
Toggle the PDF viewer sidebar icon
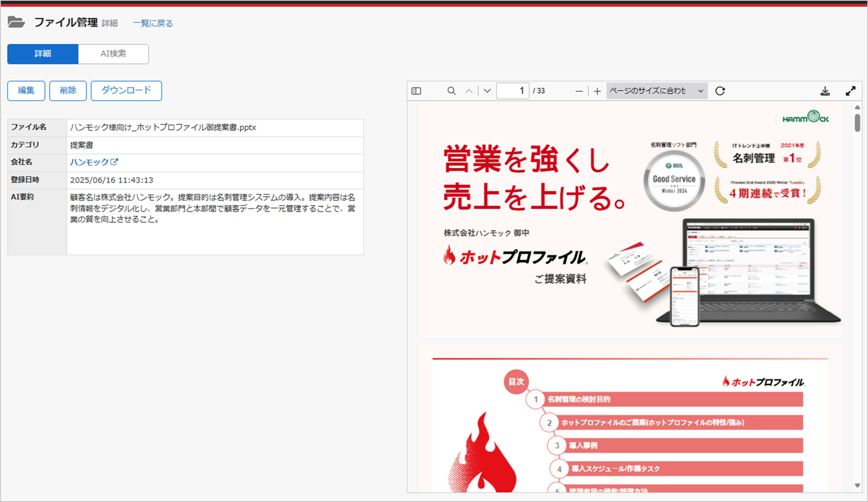416,91
